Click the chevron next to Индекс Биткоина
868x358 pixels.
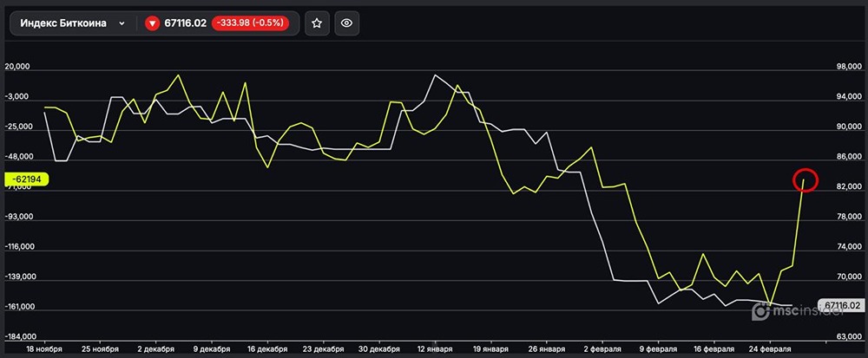(x=122, y=23)
